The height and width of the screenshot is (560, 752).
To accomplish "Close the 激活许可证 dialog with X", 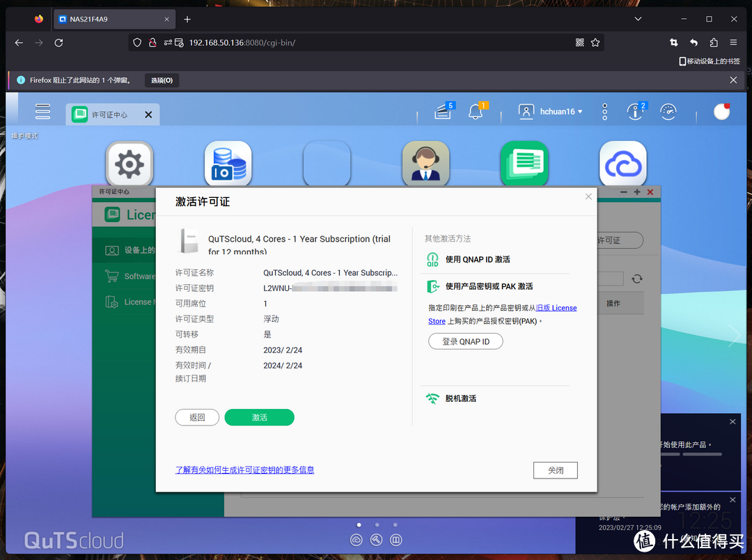I will tap(588, 196).
